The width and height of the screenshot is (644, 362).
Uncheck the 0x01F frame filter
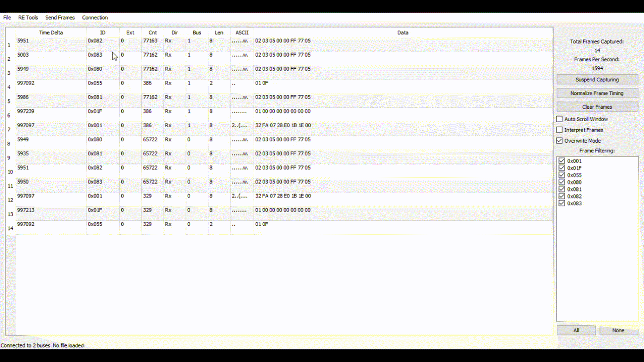(x=562, y=168)
